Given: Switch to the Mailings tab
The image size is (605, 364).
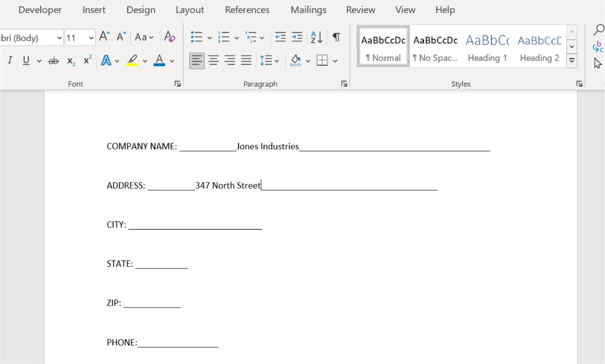Looking at the screenshot, I should click(308, 10).
